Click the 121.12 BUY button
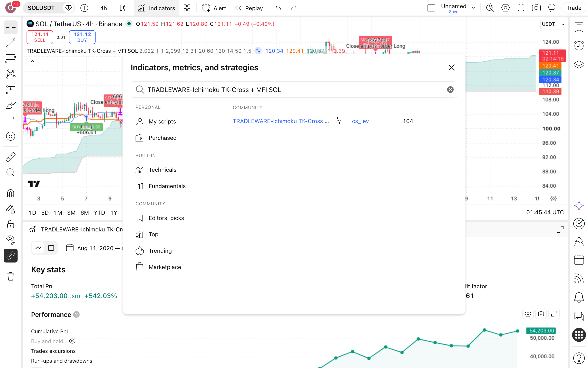The image size is (588, 368). coord(82,37)
